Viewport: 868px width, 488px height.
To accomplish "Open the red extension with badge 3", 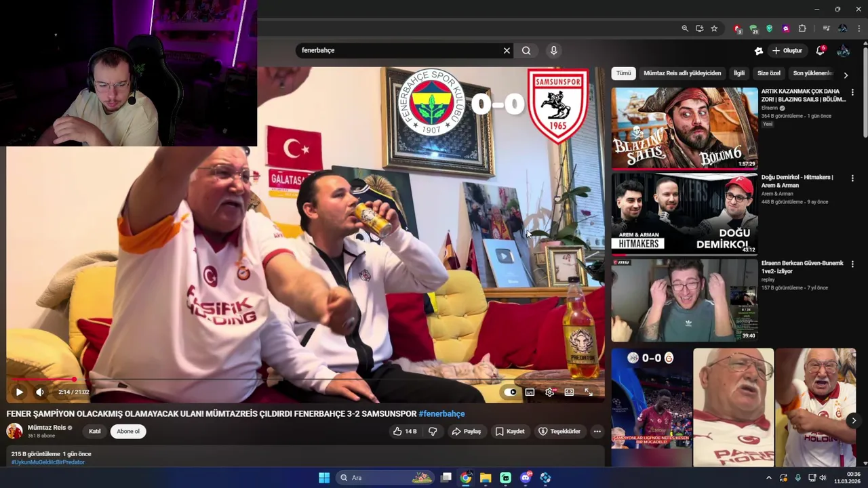I will [x=737, y=28].
